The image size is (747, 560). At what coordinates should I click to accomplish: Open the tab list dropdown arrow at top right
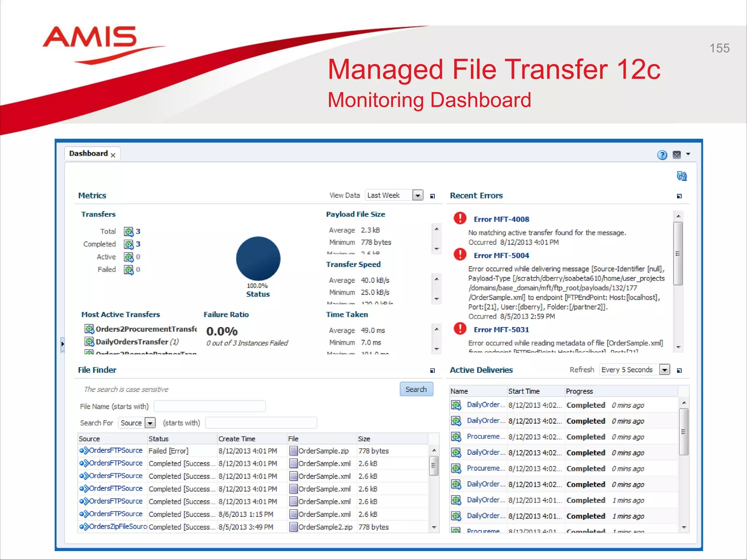(x=688, y=154)
